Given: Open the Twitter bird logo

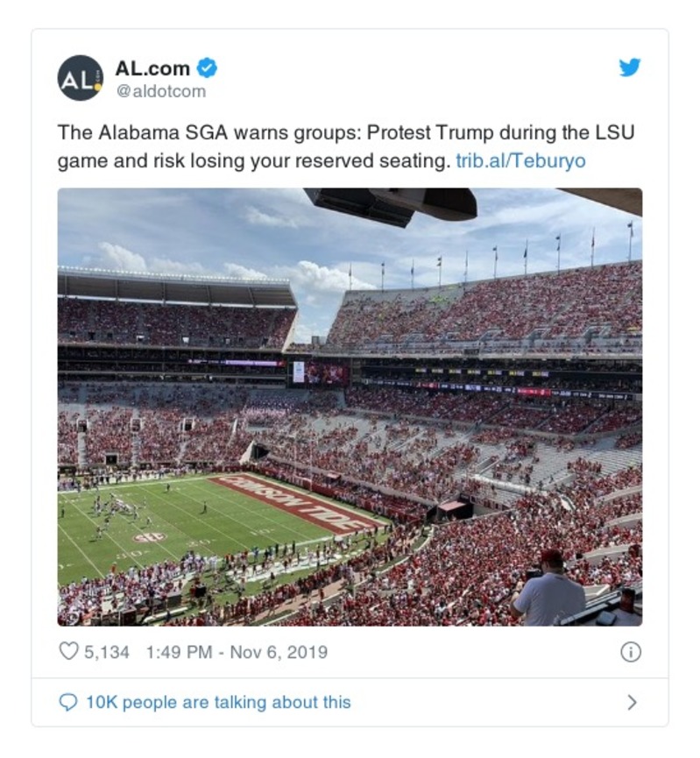Looking at the screenshot, I should (630, 67).
